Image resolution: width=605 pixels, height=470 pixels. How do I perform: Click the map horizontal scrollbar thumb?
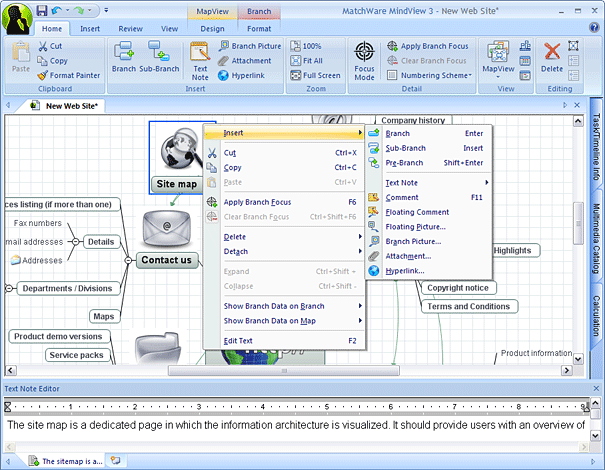pyautogui.click(x=284, y=371)
